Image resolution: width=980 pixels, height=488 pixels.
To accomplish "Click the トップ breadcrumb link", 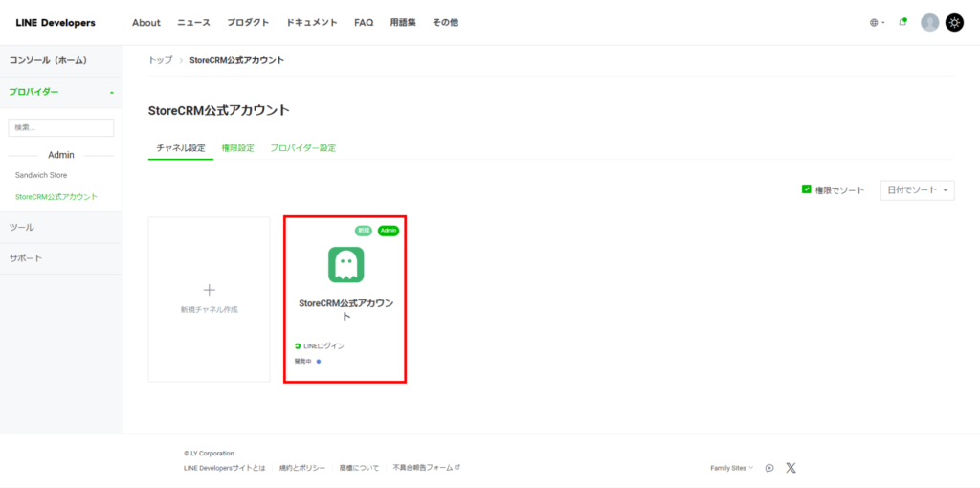I will (160, 60).
